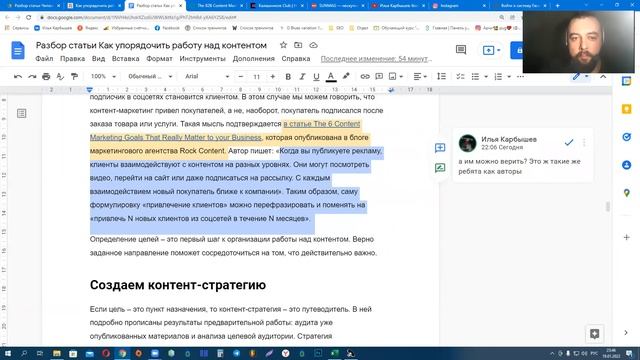The image size is (640, 360).
Task: Add a comment from toolbar
Action: pyautogui.click(x=379, y=77)
